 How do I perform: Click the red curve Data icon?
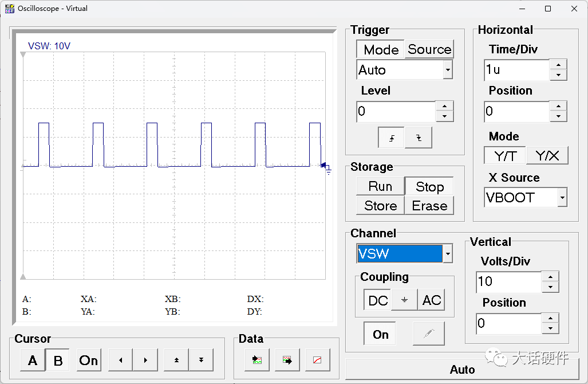tap(317, 360)
